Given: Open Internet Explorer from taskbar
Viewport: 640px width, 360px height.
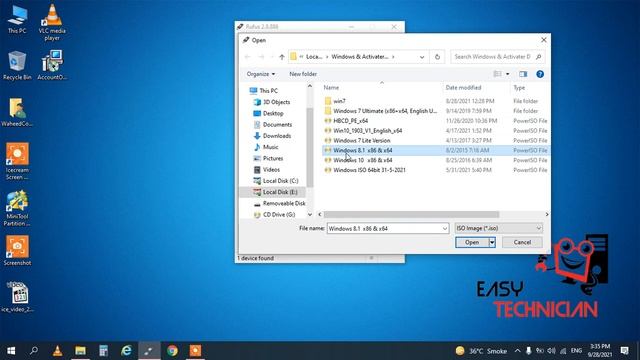Looking at the screenshot, I should pyautogui.click(x=127, y=351).
